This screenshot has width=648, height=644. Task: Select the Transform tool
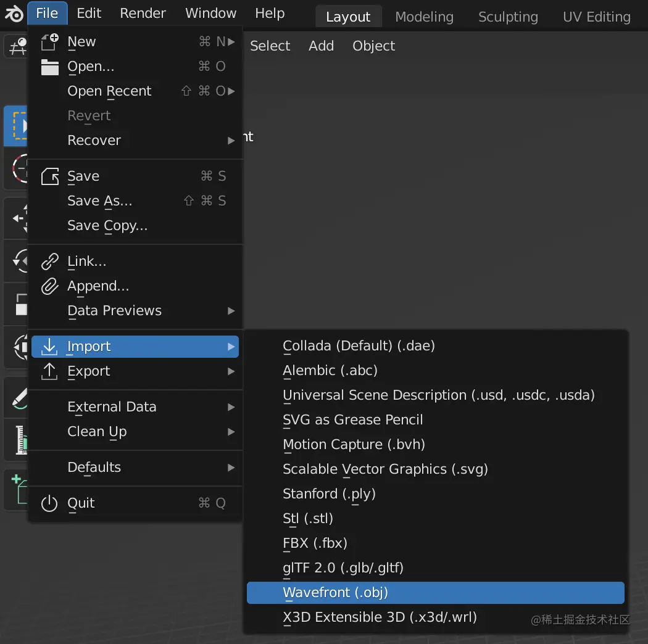coord(16,347)
